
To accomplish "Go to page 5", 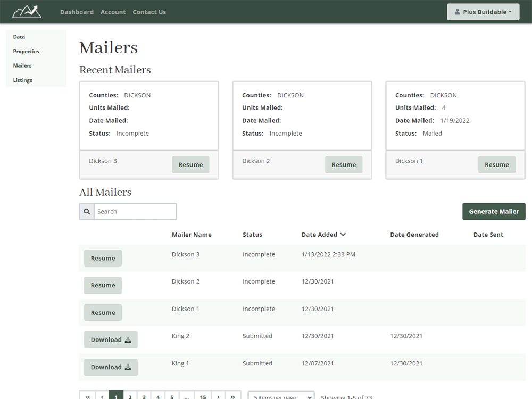I will click(172, 396).
